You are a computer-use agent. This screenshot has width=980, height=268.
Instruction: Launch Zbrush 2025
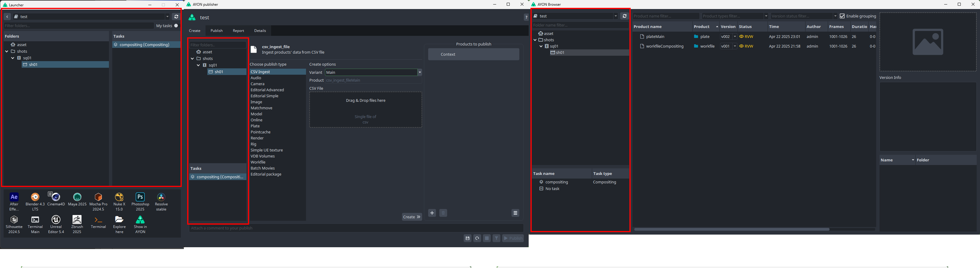pos(77,220)
